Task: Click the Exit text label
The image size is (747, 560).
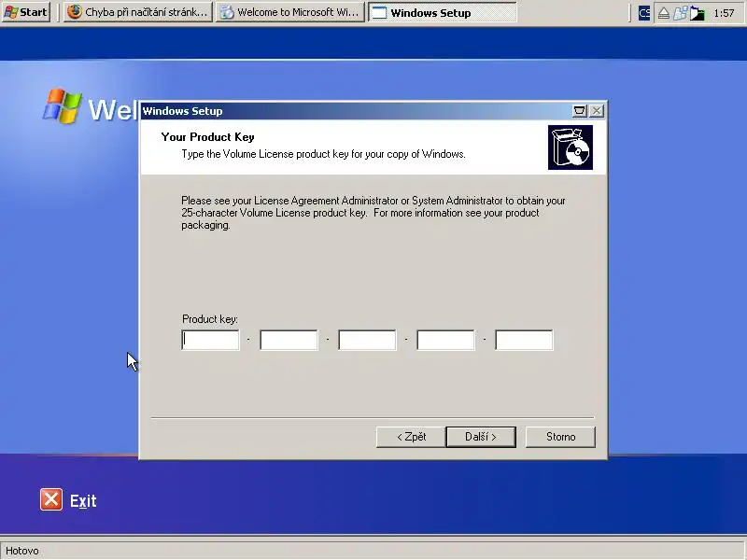Action: pos(83,501)
